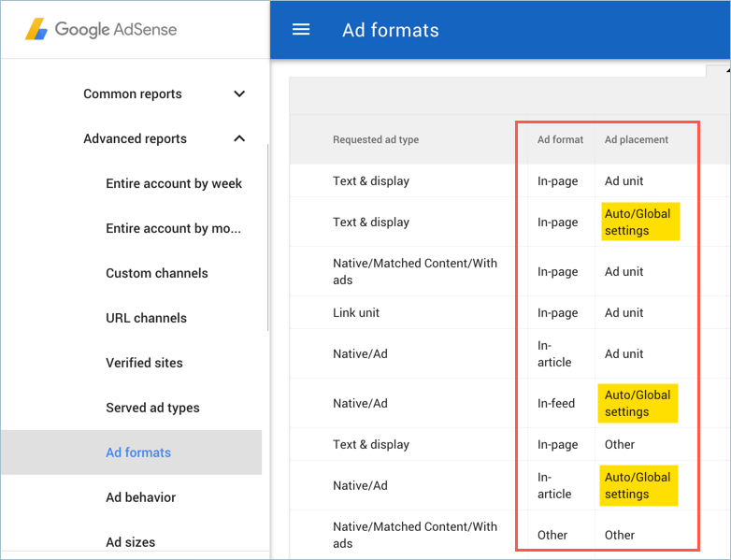
Task: Open Ad behavior report
Action: 140,497
